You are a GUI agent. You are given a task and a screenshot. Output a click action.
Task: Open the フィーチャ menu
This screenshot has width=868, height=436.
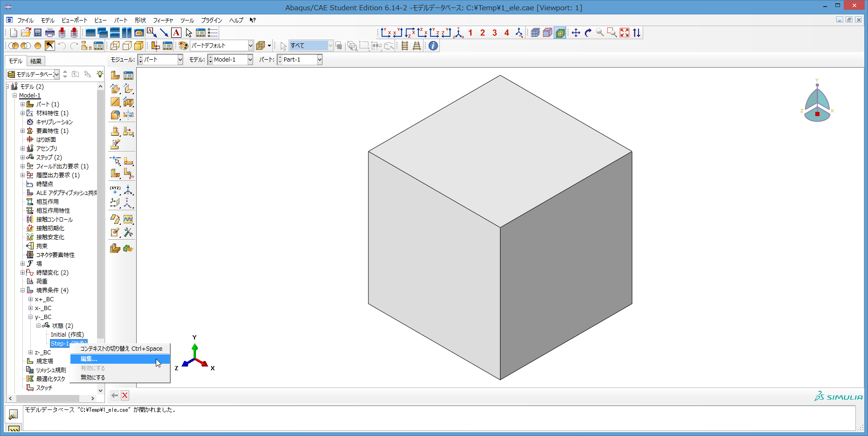click(x=163, y=20)
